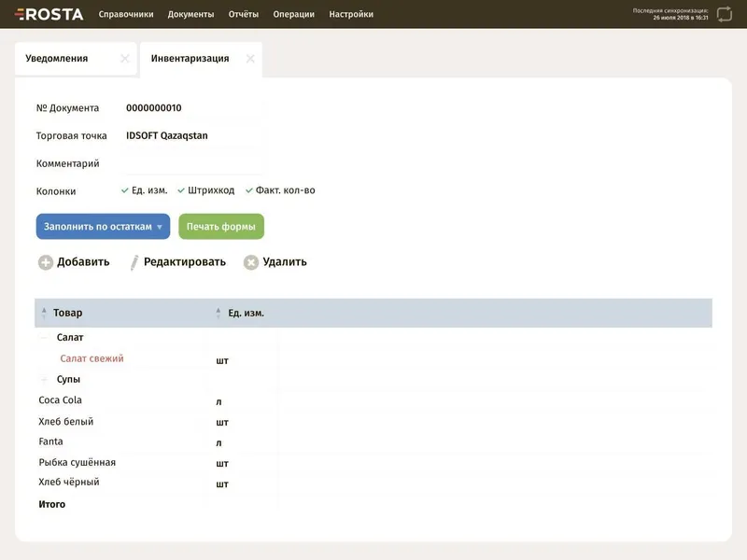Close the Уведомления tab
Viewport: 747px width, 560px height.
pos(125,59)
